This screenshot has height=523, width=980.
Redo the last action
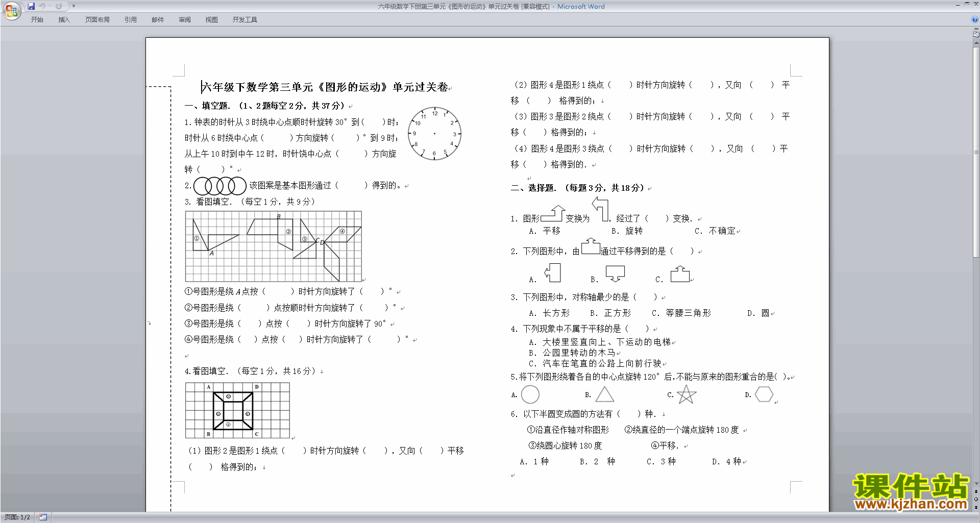coord(59,6)
